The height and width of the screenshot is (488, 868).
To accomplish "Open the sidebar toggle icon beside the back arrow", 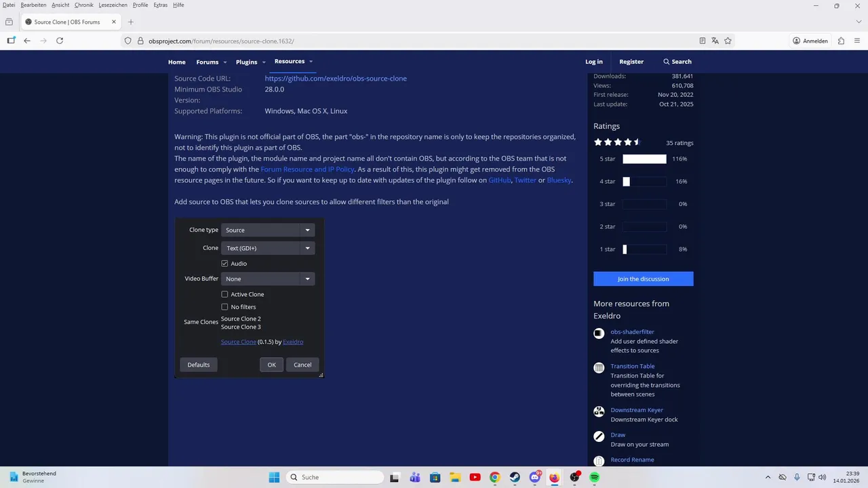I will point(11,41).
